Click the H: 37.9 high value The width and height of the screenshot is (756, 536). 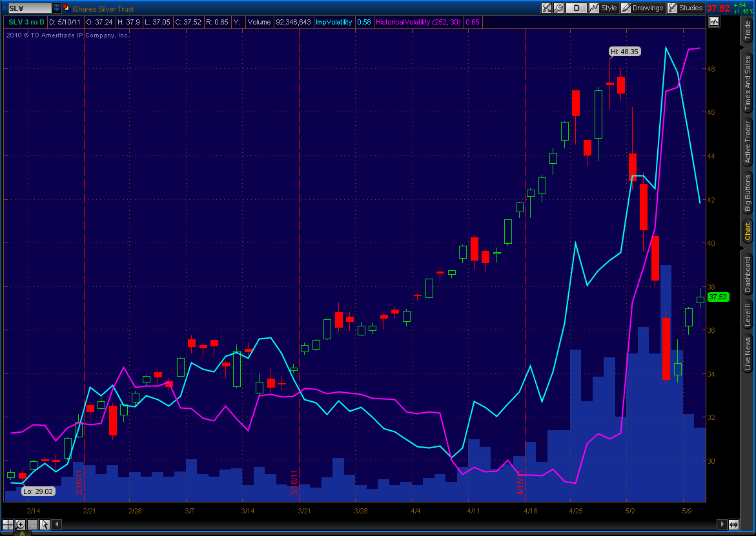pyautogui.click(x=128, y=22)
